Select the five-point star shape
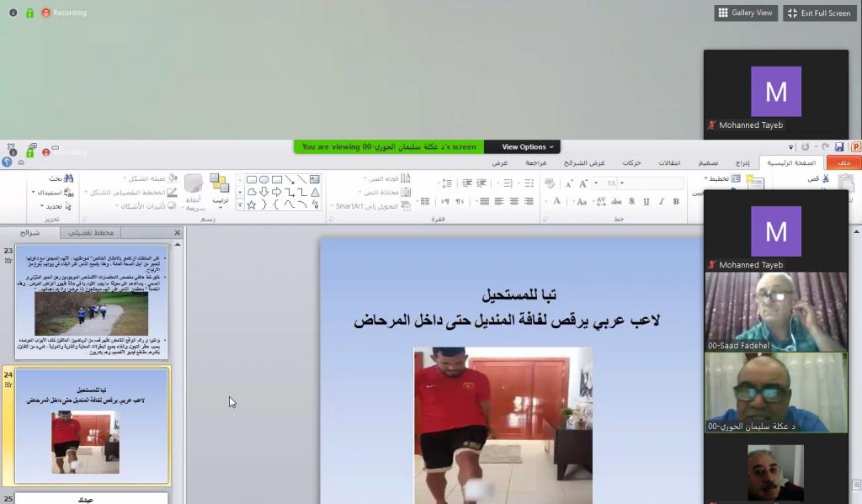This screenshot has height=504, width=862. coord(251,204)
